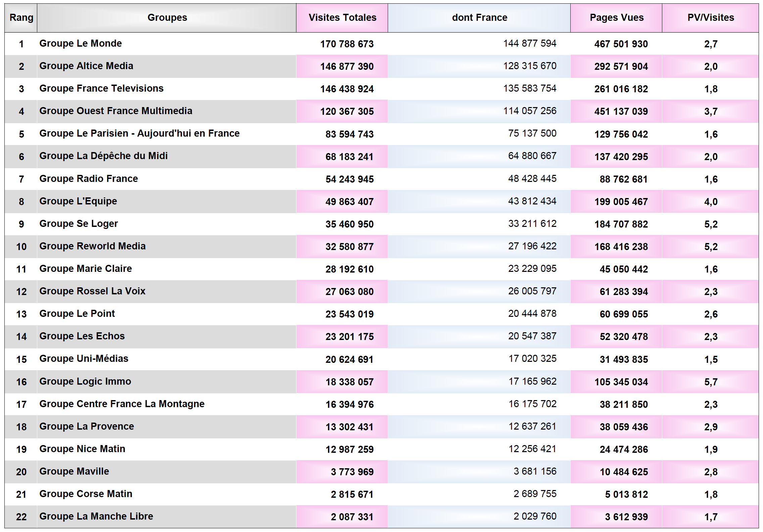Click the Pages Vues header
This screenshot has width=763, height=532.
[x=616, y=18]
